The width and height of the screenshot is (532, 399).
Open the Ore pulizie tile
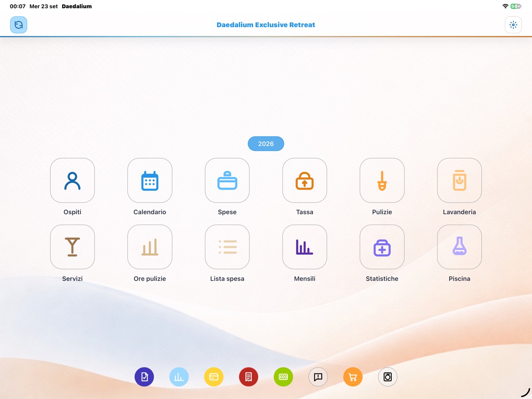click(x=150, y=247)
